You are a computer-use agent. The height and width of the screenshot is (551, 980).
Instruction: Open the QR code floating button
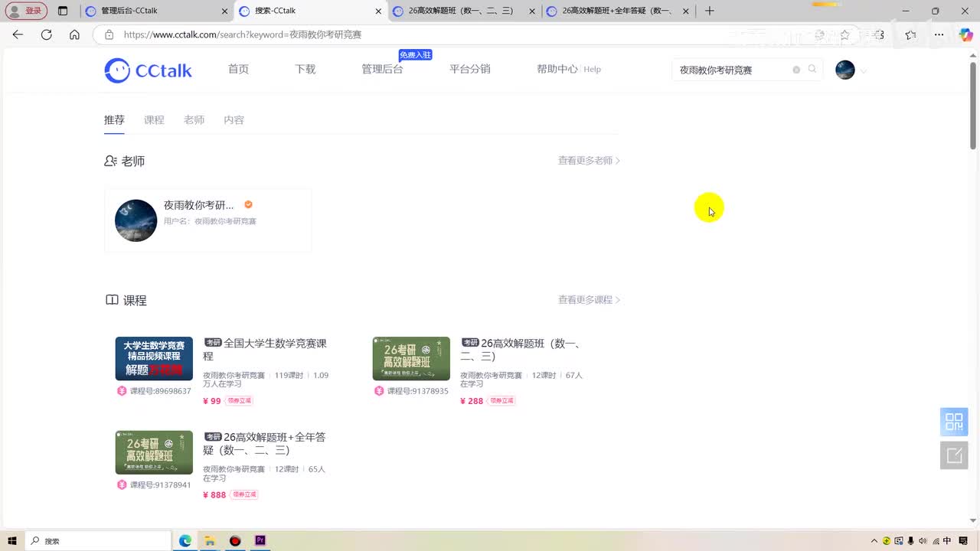954,422
